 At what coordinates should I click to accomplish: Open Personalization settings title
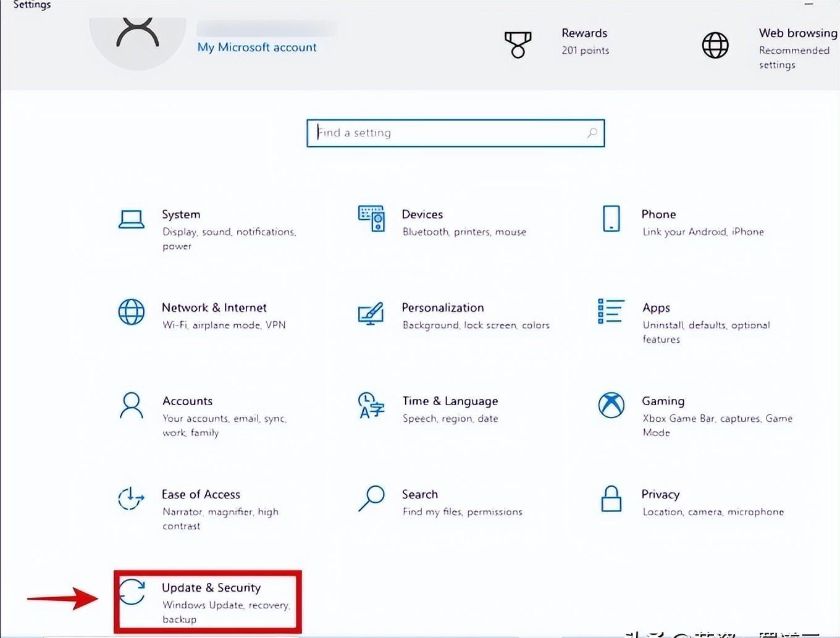[443, 308]
